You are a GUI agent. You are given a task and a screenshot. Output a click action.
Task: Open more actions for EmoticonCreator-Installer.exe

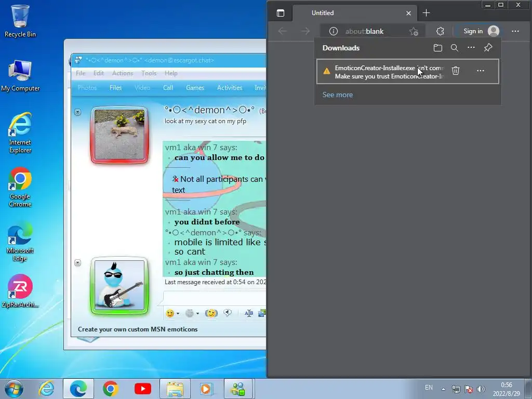pos(480,71)
